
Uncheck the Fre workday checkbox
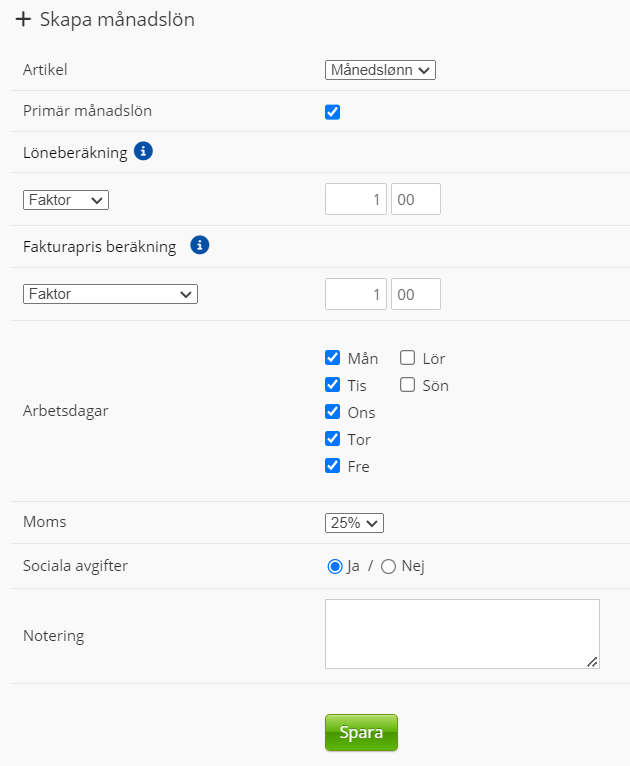click(333, 466)
